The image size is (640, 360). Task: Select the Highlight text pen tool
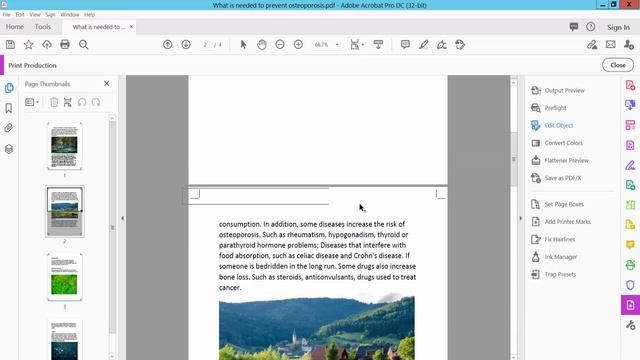point(423,44)
